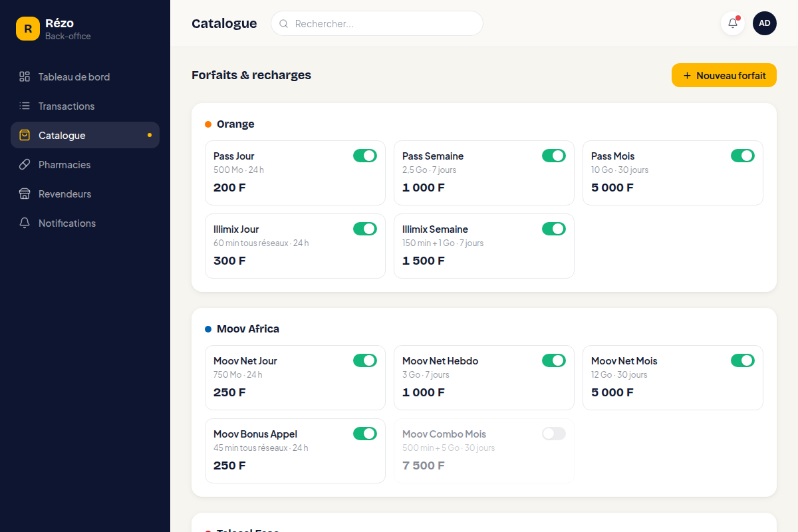Click the Nouveau forfait button
Viewport: 798px width, 532px height.
(x=724, y=75)
